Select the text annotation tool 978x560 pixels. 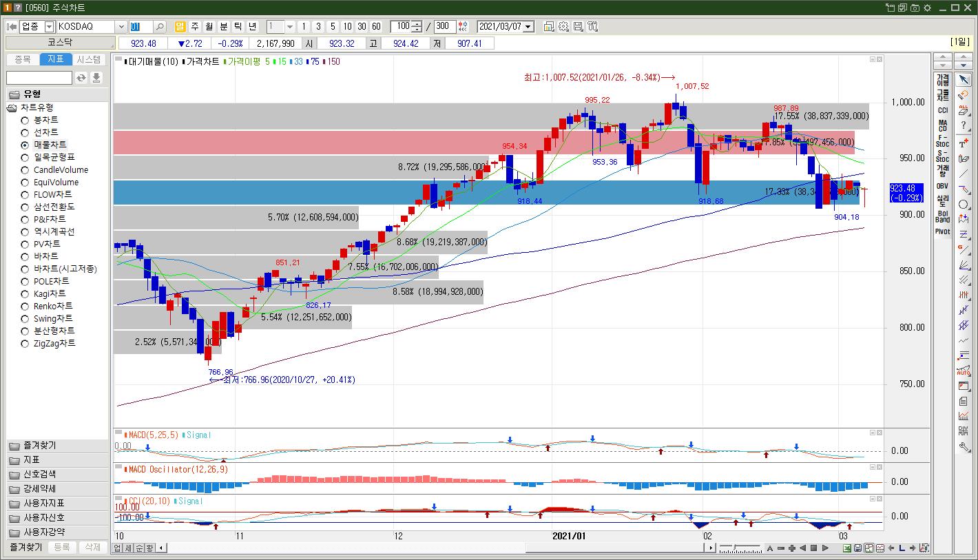pos(964,143)
